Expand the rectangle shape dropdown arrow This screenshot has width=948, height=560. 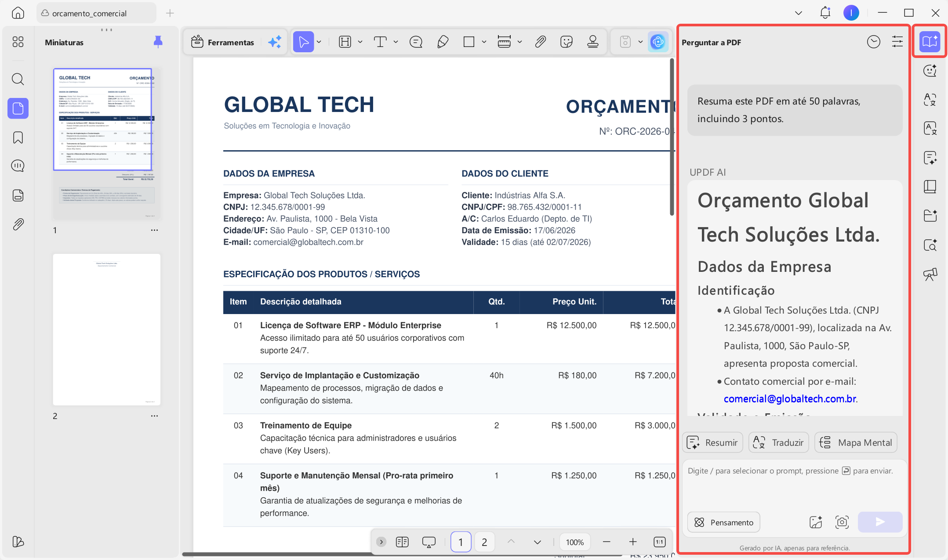point(484,42)
